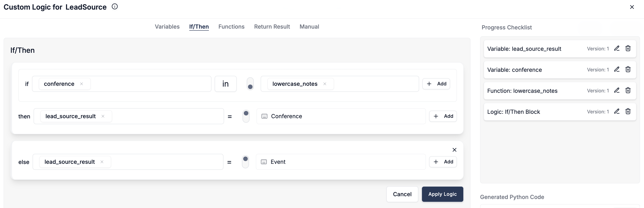Switch to the Variables tab
644x208 pixels.
point(167,27)
